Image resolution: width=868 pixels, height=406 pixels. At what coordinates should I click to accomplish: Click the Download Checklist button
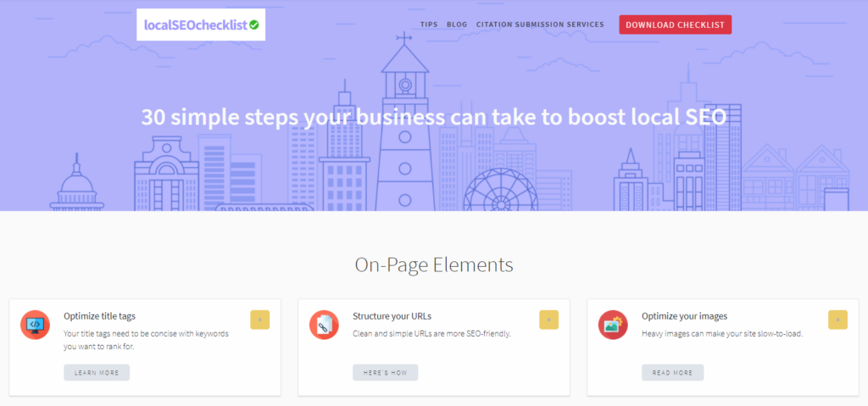pos(676,25)
